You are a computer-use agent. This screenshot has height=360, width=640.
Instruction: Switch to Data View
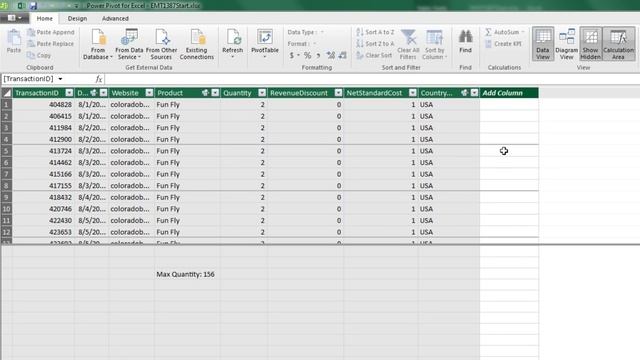point(543,44)
